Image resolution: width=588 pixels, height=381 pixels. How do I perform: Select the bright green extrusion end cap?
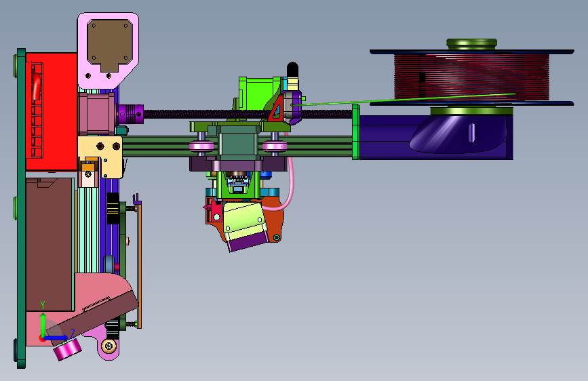pyautogui.click(x=356, y=132)
